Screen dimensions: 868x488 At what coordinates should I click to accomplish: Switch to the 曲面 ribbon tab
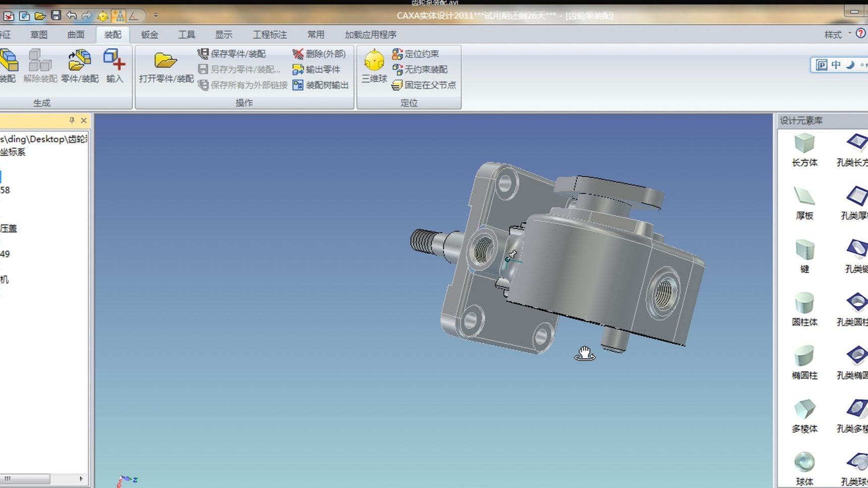point(76,34)
